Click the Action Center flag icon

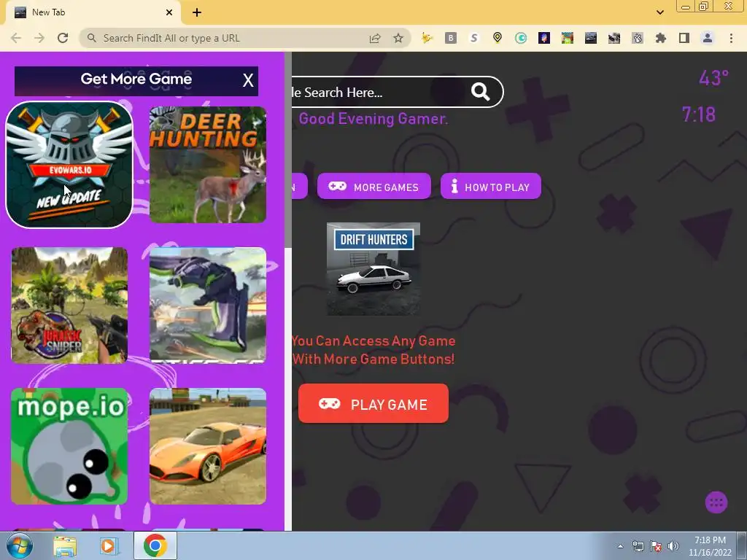[x=656, y=546]
